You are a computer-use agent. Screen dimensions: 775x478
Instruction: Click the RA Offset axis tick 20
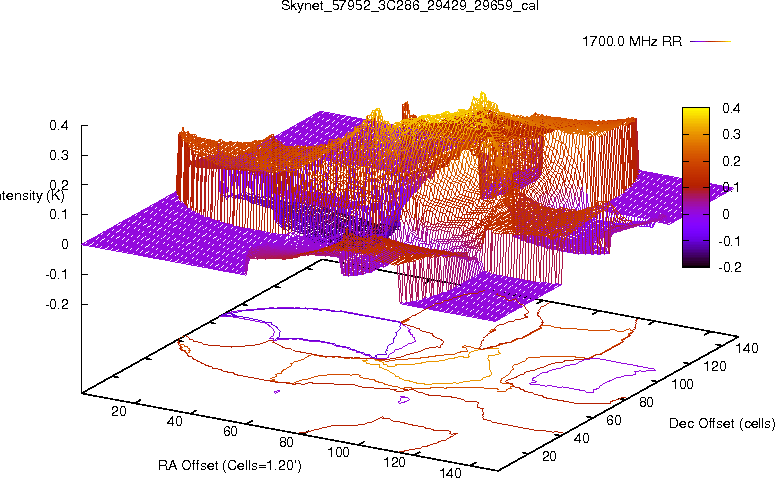point(119,411)
